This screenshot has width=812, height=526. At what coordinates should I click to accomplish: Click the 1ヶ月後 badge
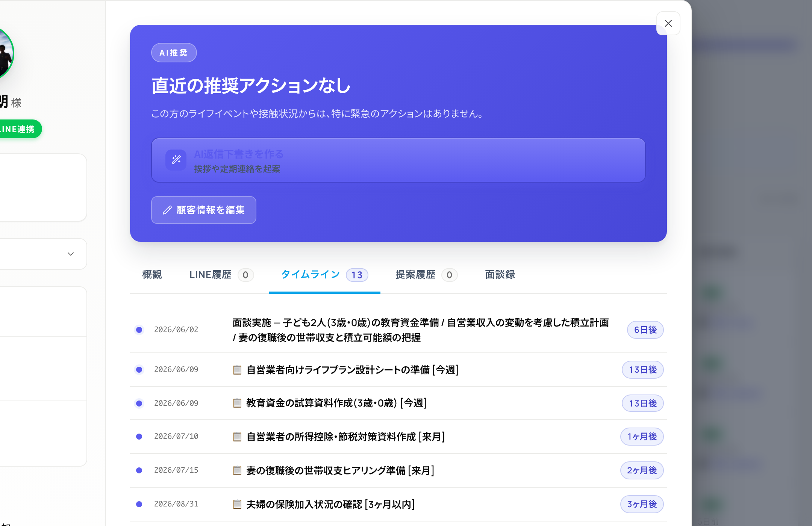642,437
